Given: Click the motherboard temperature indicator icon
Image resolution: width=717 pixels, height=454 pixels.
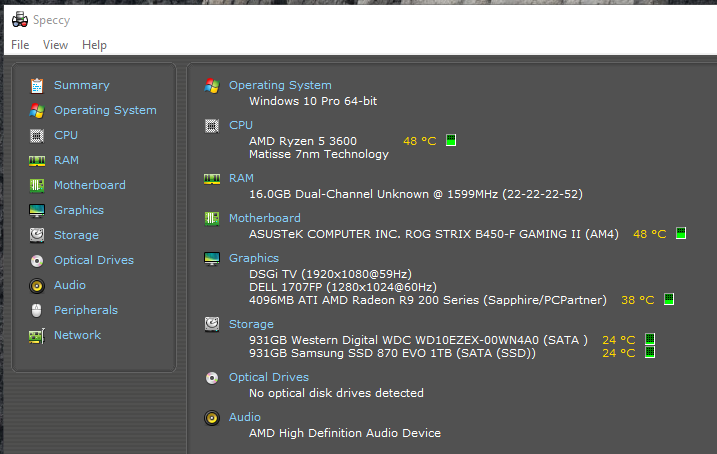Looking at the screenshot, I should 681,233.
